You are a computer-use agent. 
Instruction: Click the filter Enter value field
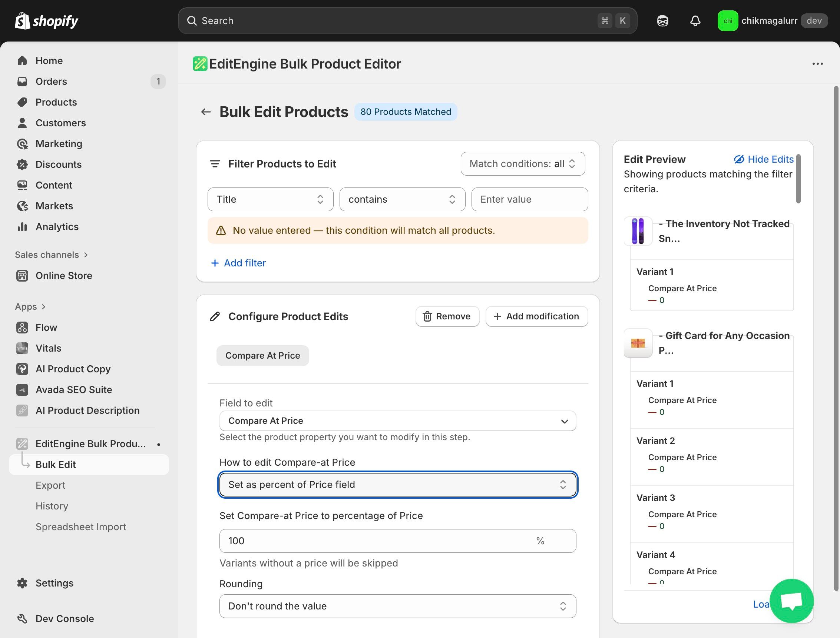(x=529, y=199)
